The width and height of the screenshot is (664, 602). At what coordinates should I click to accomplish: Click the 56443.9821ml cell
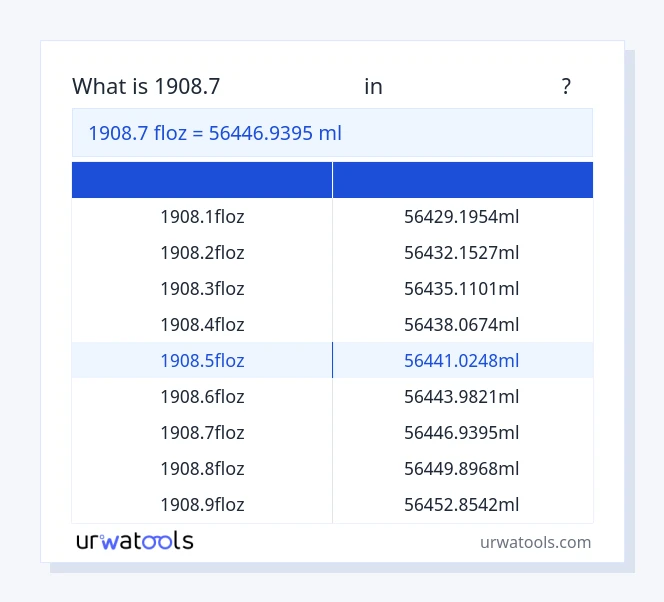click(462, 397)
